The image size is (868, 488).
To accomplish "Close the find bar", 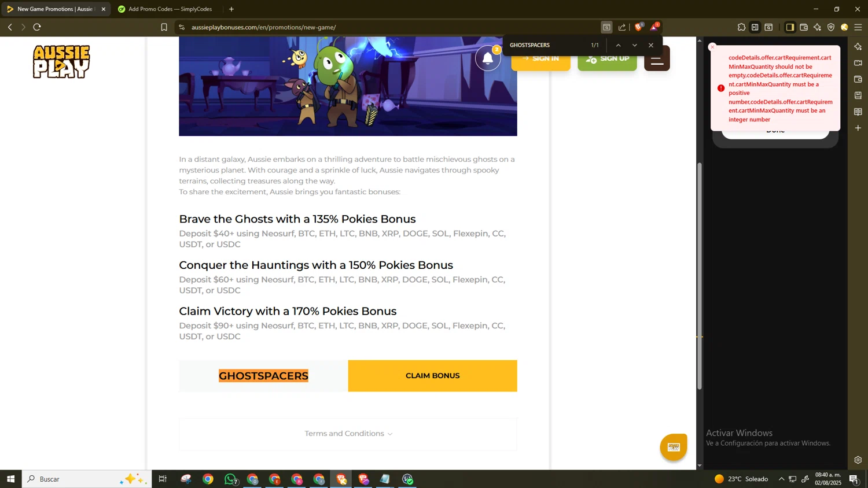I will click(x=651, y=45).
